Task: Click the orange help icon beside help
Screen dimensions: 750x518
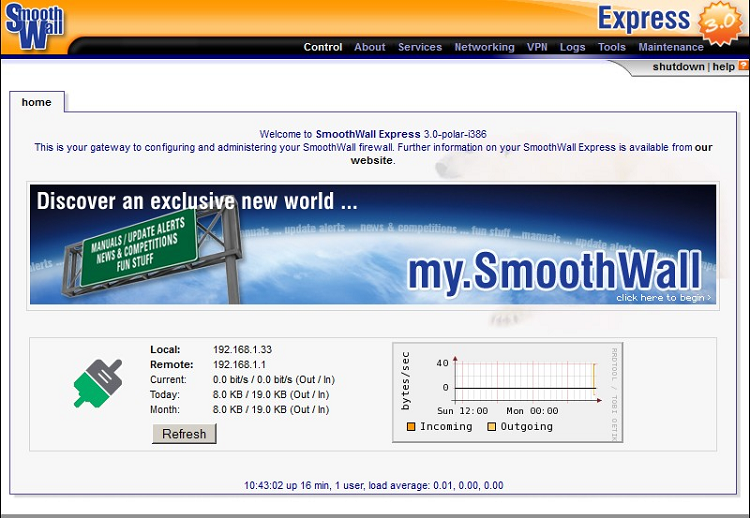Action: 743,67
